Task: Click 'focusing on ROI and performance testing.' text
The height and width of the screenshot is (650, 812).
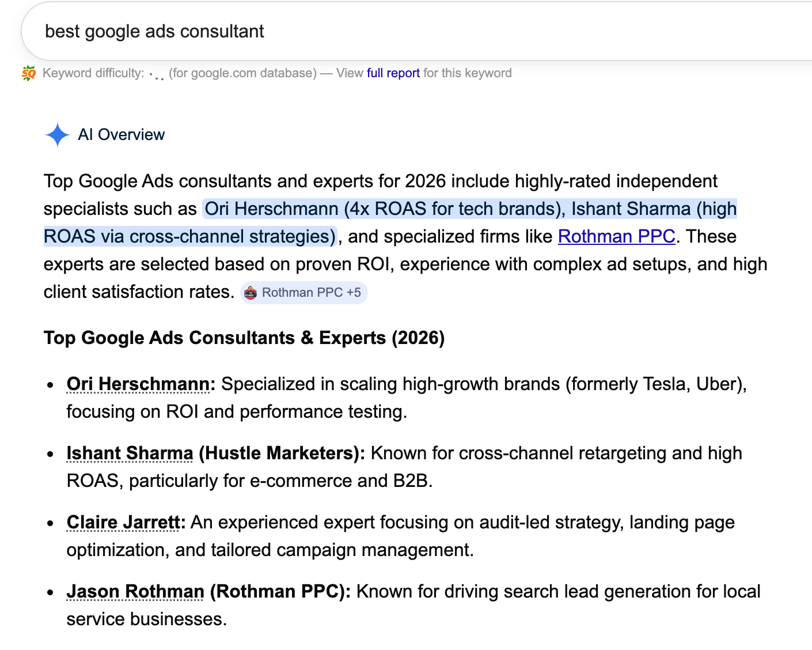Action: [237, 411]
